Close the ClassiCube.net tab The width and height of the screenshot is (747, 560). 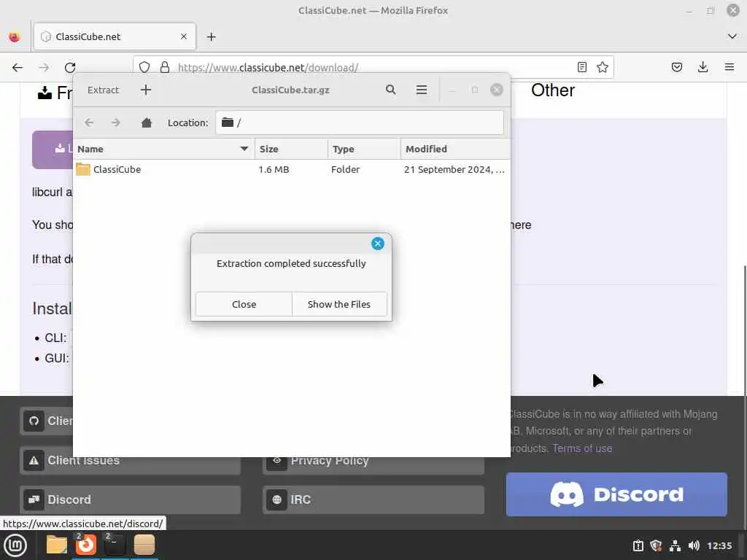tap(184, 36)
